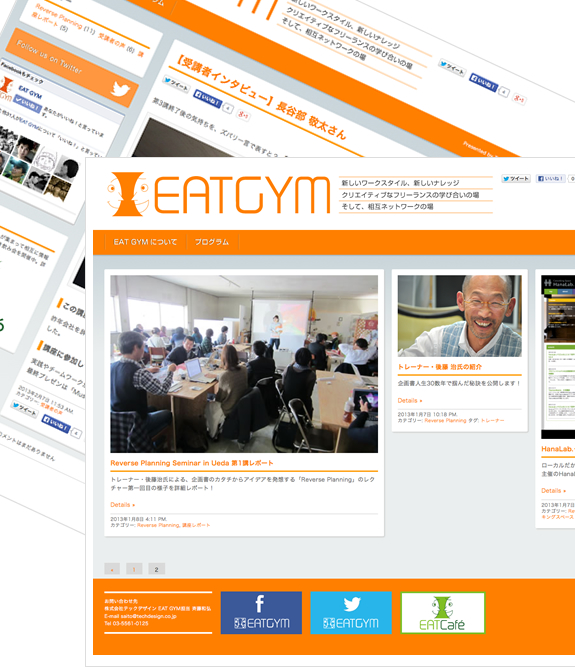Open the トレーナー・後藤 治氏の紹介 title
The image size is (575, 667).
[x=439, y=367]
